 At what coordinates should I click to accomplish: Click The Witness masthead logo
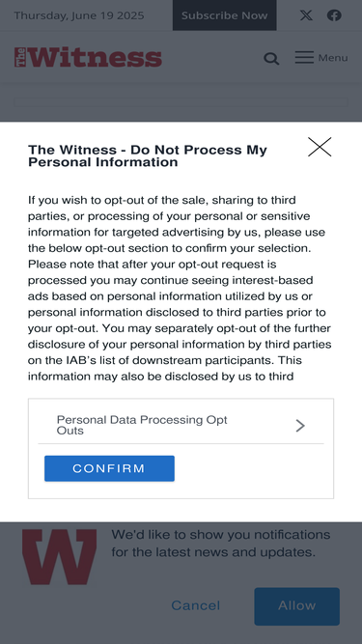pos(88,58)
